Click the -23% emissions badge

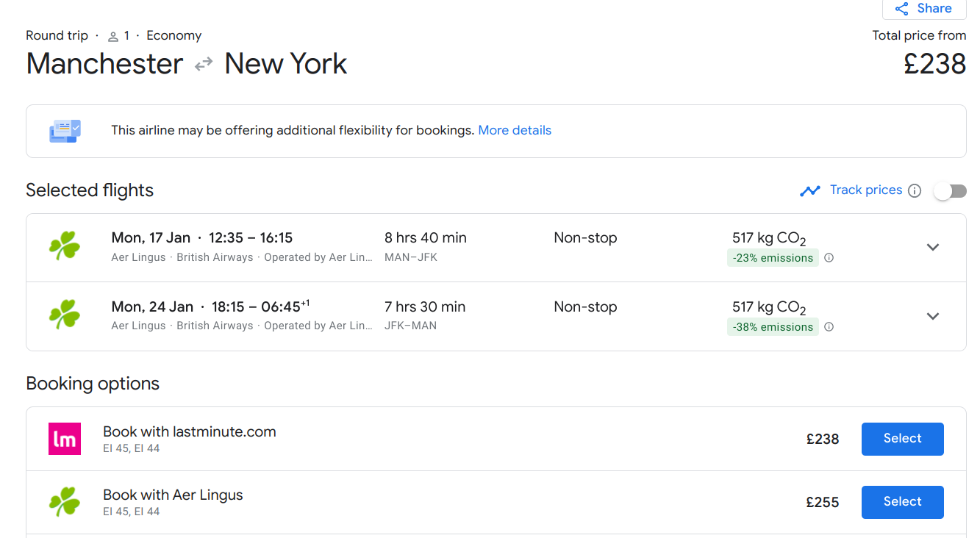pos(773,258)
